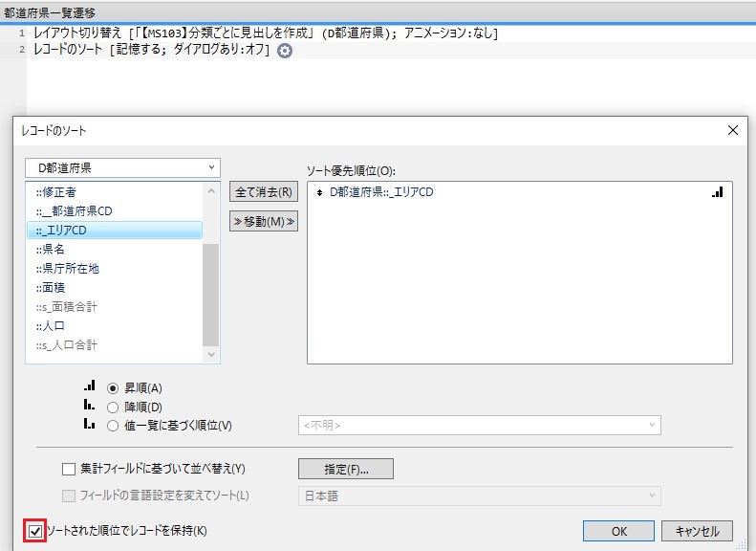Confirm with the OK button
The image size is (756, 551).
tap(618, 531)
